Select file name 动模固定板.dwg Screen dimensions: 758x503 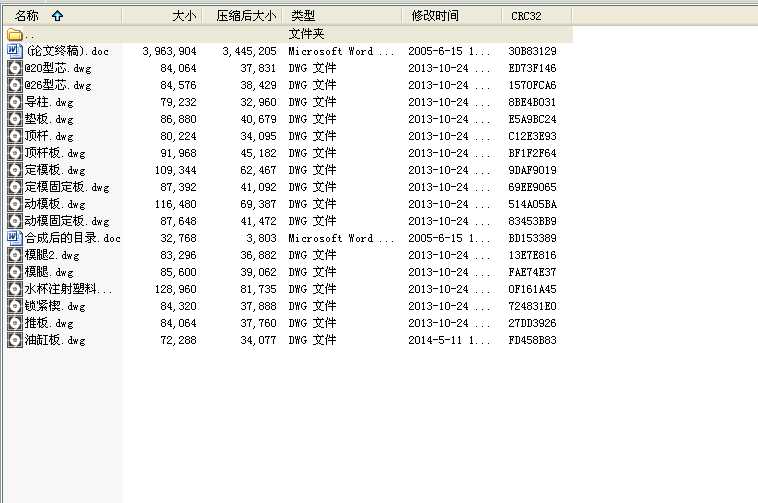point(67,221)
